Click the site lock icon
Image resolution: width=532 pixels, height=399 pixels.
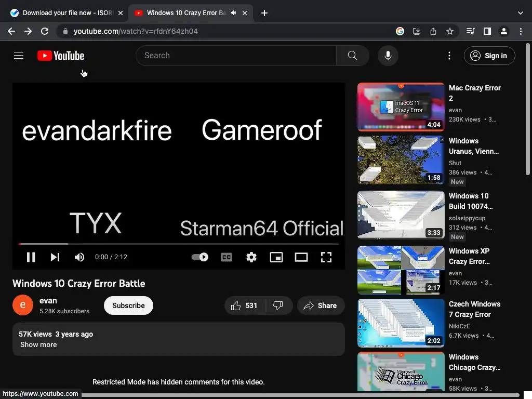pos(65,31)
